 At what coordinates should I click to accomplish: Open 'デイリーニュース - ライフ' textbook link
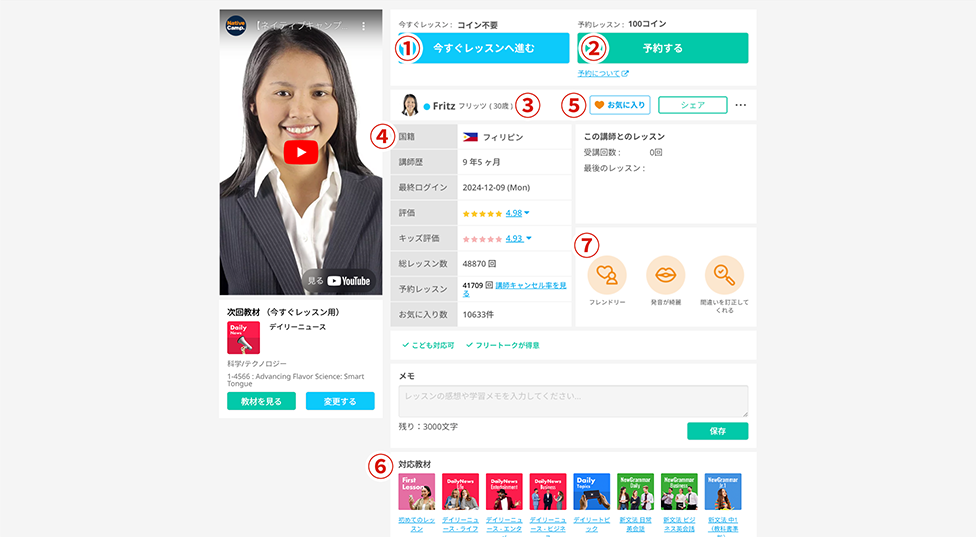tap(461, 524)
